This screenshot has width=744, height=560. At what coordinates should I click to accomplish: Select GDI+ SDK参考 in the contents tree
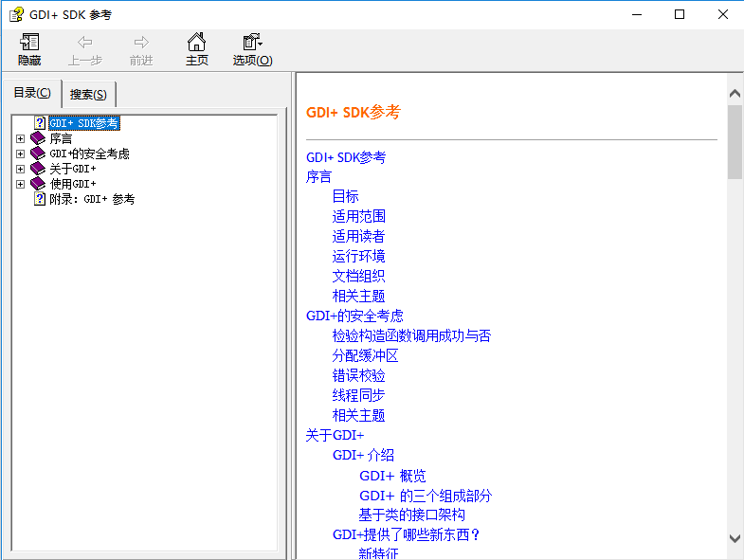click(84, 123)
